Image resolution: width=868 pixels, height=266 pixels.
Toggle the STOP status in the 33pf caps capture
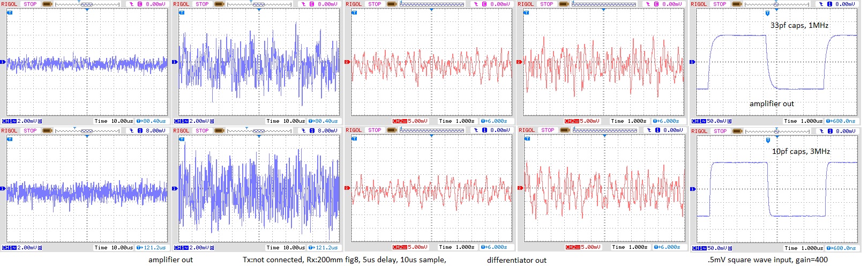[720, 4]
